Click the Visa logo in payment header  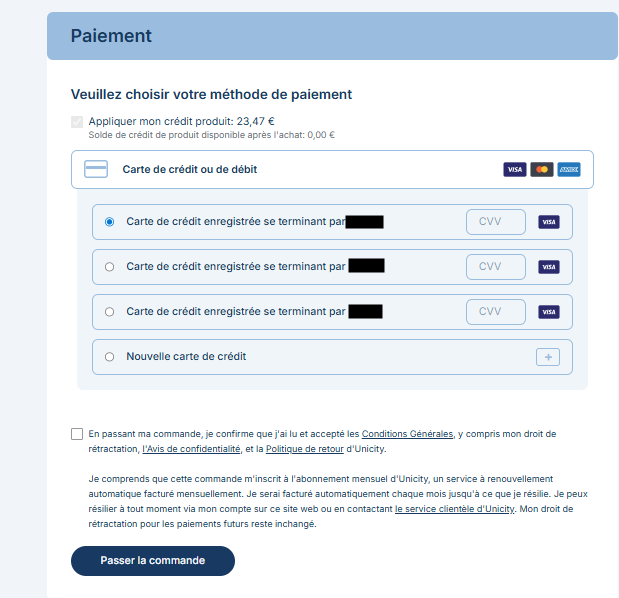click(x=515, y=170)
